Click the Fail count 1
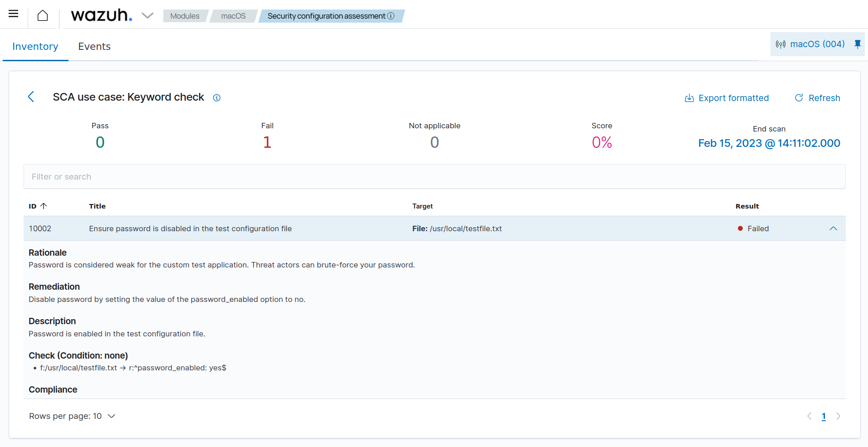 tap(267, 142)
